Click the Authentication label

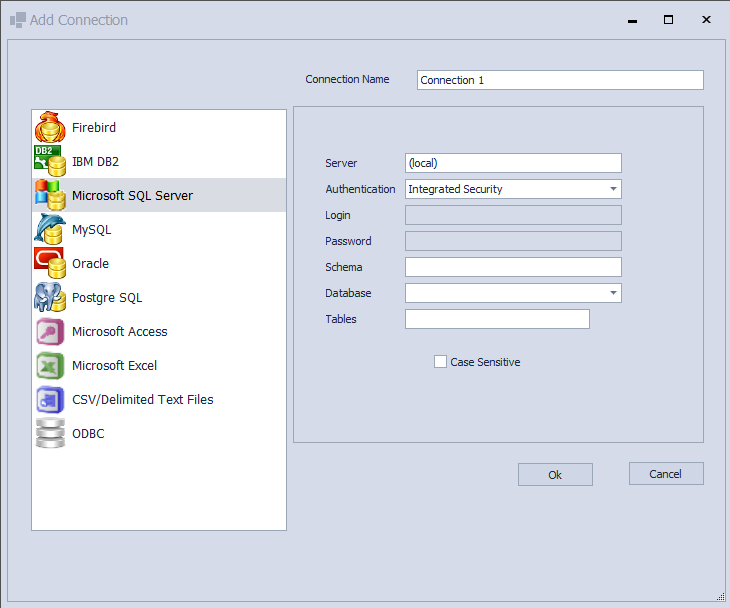pos(360,189)
